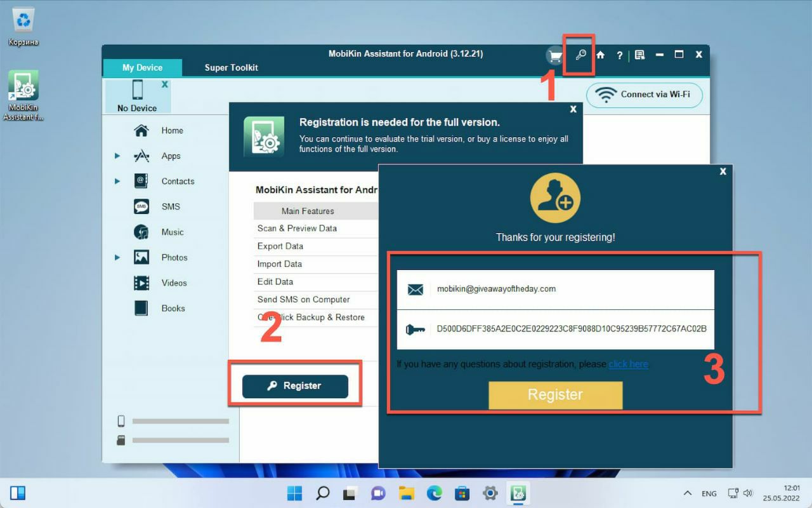Open the shopping cart purchase icon

[x=555, y=55]
